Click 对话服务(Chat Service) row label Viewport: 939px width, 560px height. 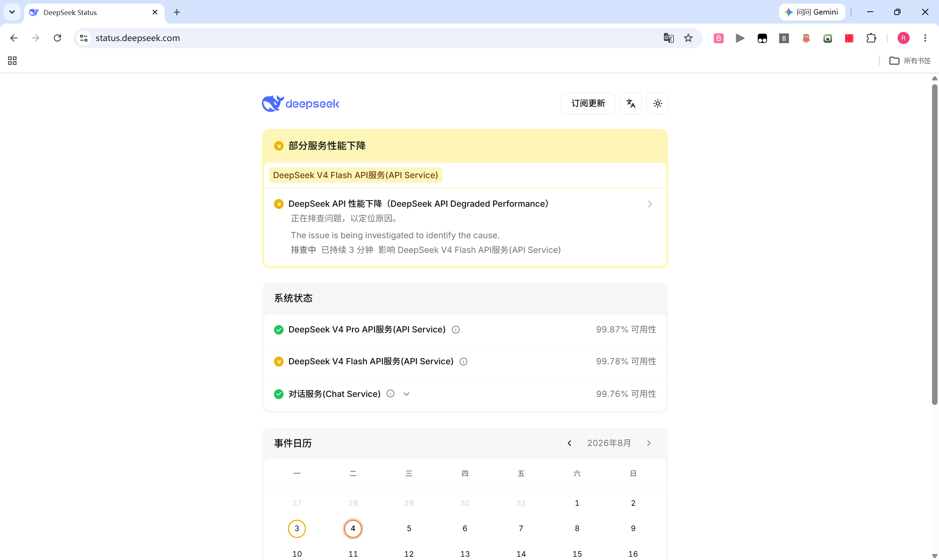[x=335, y=394]
